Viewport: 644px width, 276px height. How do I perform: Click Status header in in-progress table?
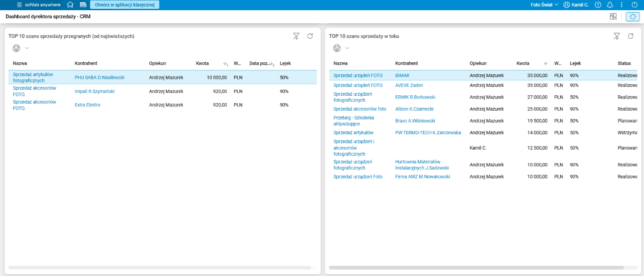click(x=624, y=63)
